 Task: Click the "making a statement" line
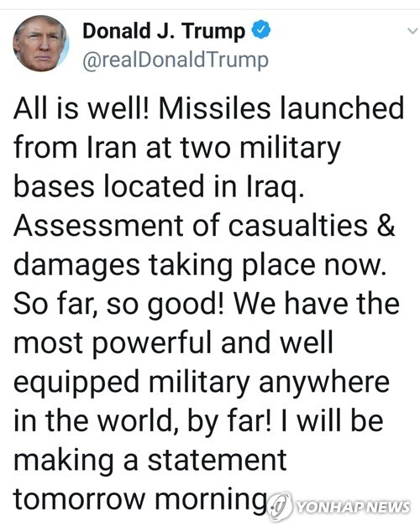tap(150, 461)
